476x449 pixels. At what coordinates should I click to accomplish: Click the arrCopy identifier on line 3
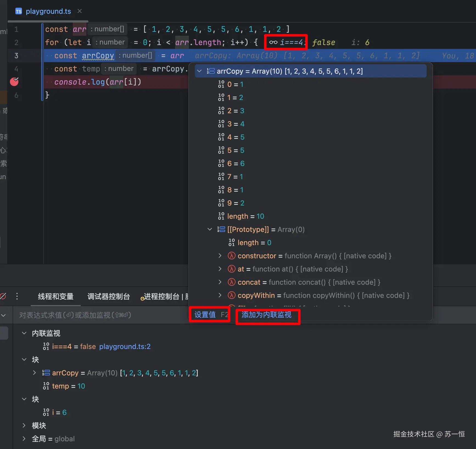point(98,56)
